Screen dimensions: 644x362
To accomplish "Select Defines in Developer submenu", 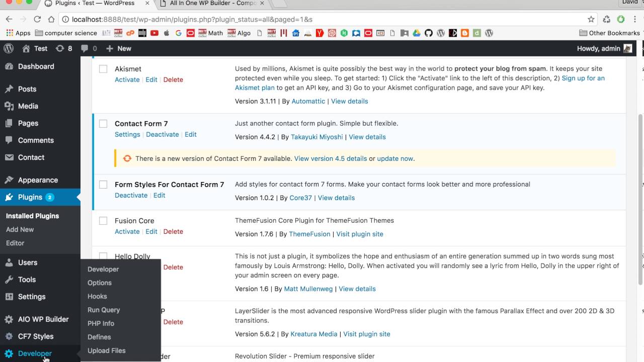I will 99,337.
